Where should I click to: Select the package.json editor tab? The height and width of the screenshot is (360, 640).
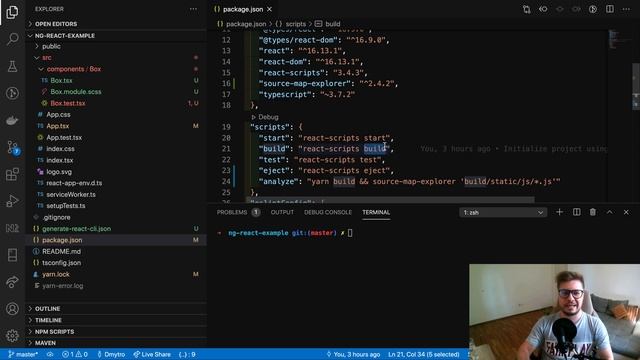click(x=242, y=9)
